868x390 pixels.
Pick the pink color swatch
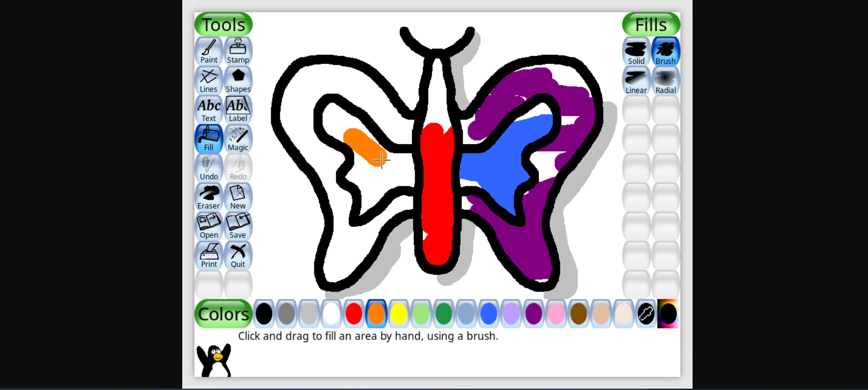(x=556, y=314)
